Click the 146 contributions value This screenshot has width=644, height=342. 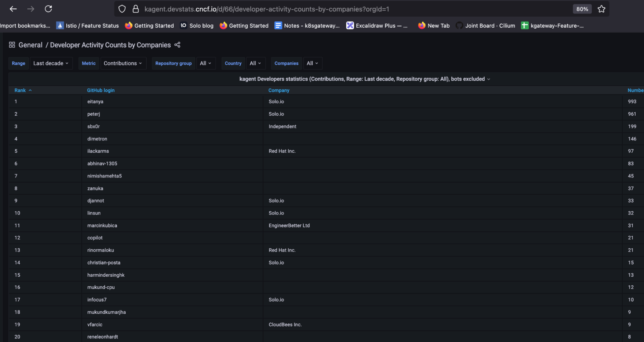tap(632, 139)
